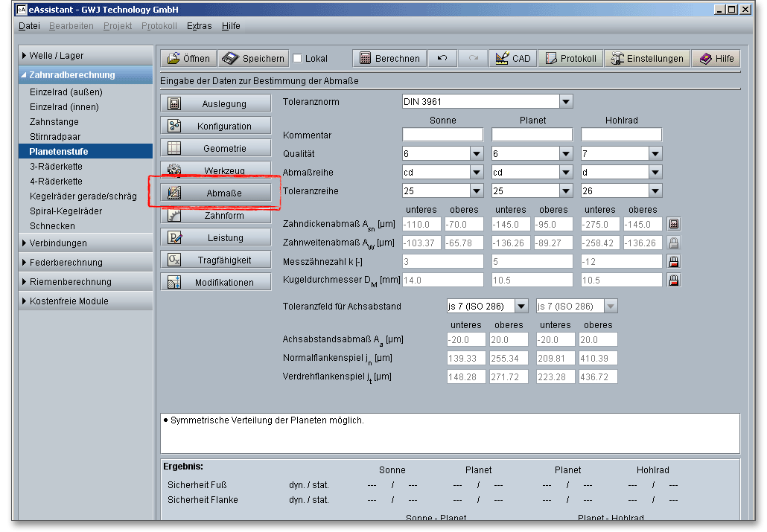Viewport: 767px width, 532px height.
Task: Open the Datei menu
Action: (x=29, y=26)
